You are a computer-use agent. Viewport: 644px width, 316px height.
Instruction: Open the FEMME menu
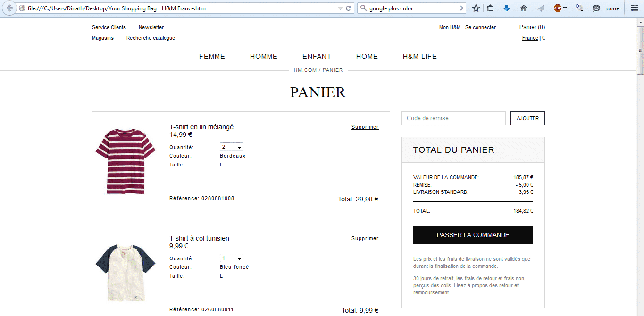[212, 57]
